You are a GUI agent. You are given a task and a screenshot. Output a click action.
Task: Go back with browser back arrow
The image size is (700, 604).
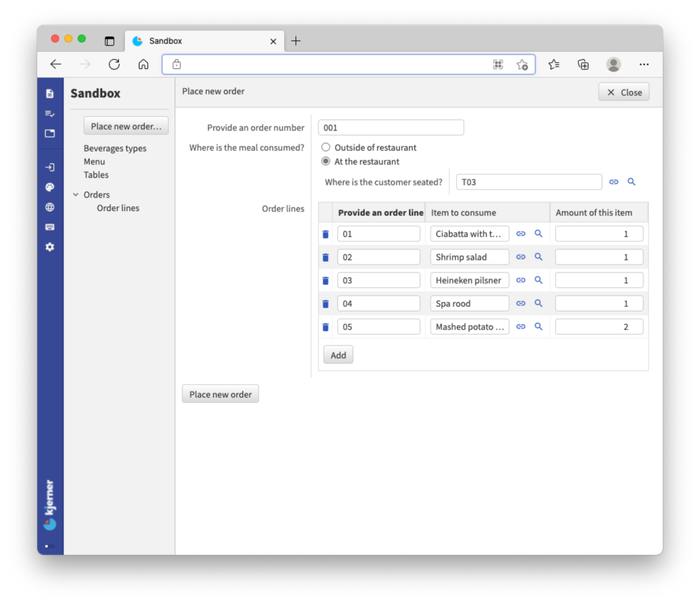56,64
